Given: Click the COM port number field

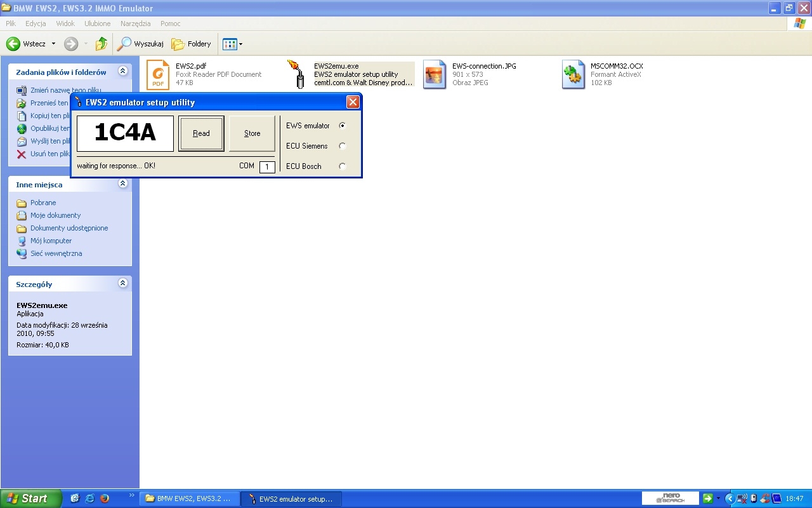Looking at the screenshot, I should [267, 166].
